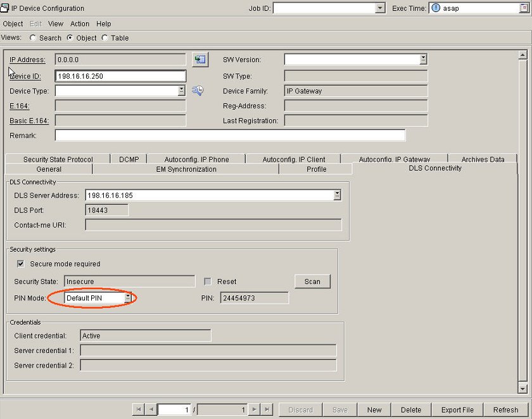Click the DLS Port field
The width and height of the screenshot is (532, 419).
click(x=106, y=210)
